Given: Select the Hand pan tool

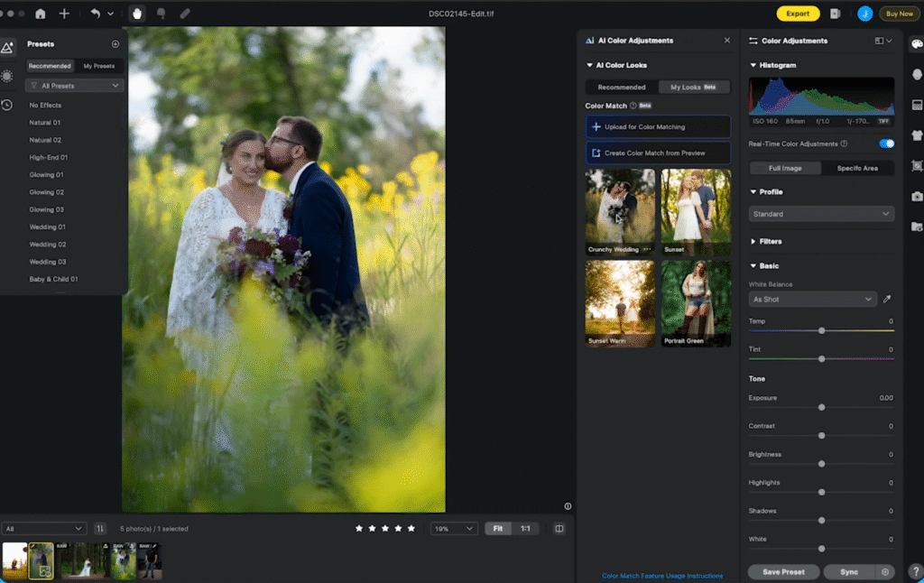Looking at the screenshot, I should pyautogui.click(x=137, y=14).
